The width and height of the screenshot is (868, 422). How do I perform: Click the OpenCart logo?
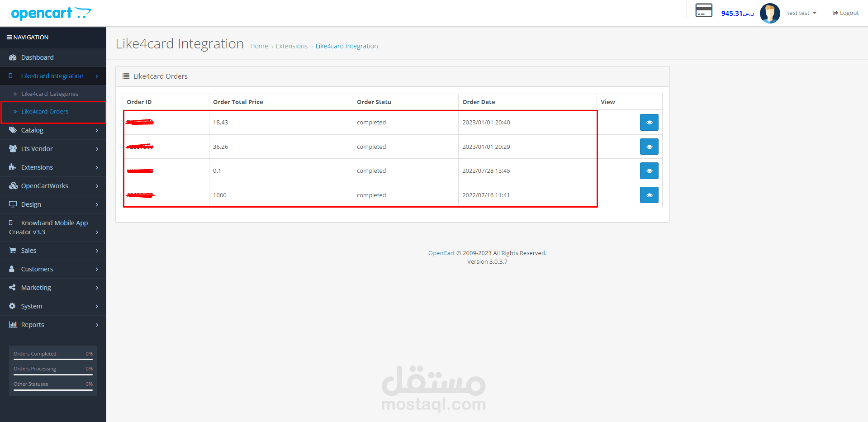(x=51, y=13)
